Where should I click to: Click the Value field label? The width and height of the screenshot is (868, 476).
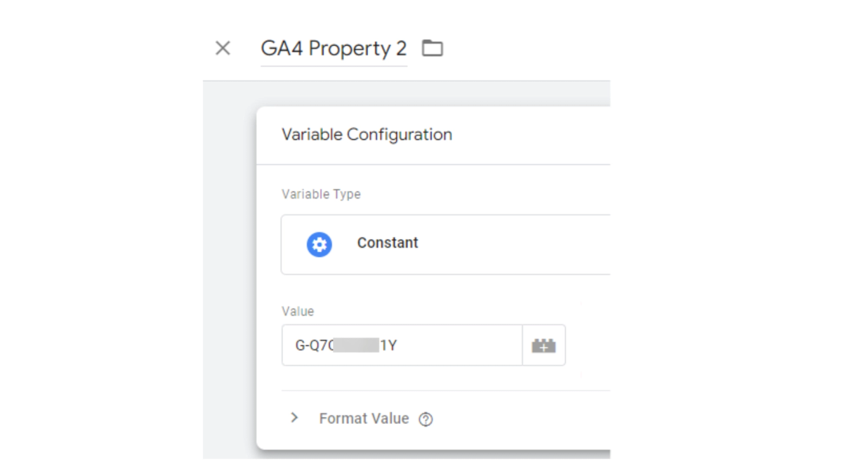tap(297, 312)
